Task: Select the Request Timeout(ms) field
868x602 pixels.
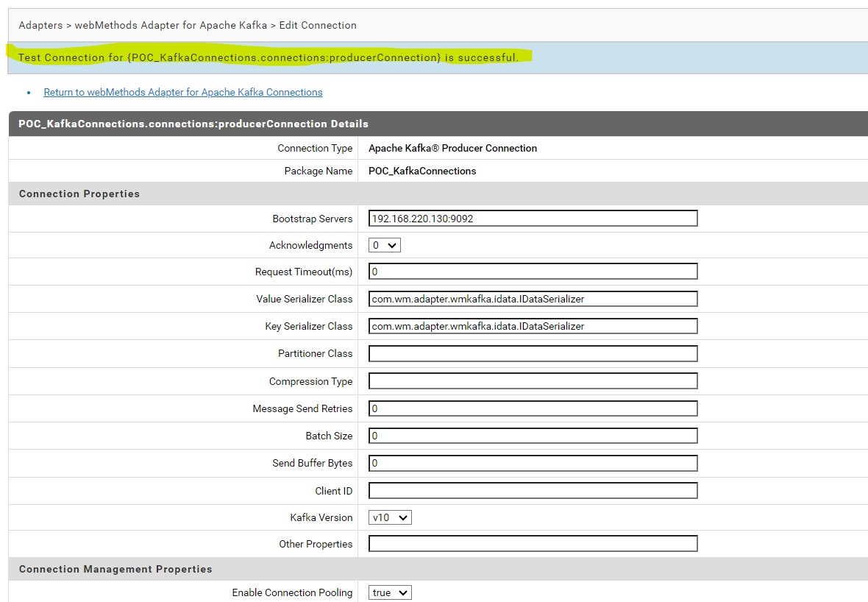Action: pos(533,272)
